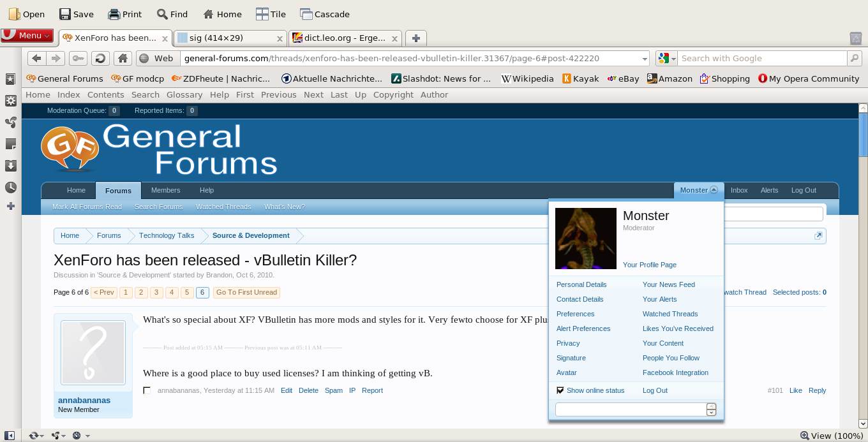Tile the windows using Tile button

271,14
